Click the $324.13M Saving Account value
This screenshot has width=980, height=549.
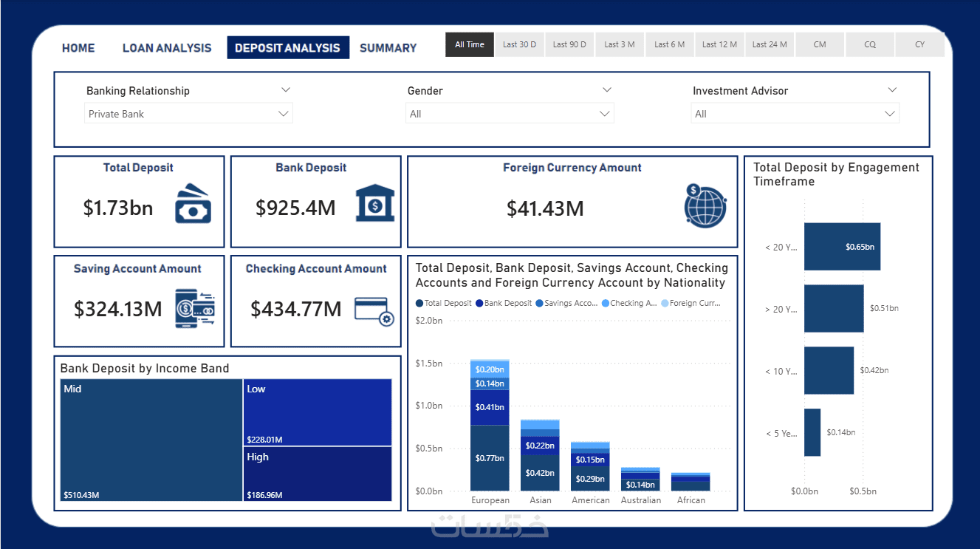[x=118, y=309]
